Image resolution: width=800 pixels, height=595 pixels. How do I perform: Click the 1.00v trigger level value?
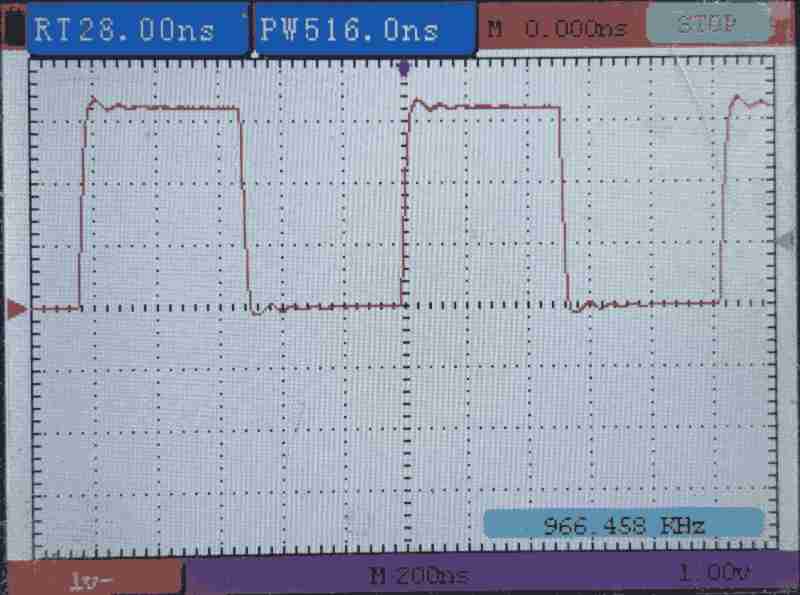pyautogui.click(x=714, y=576)
